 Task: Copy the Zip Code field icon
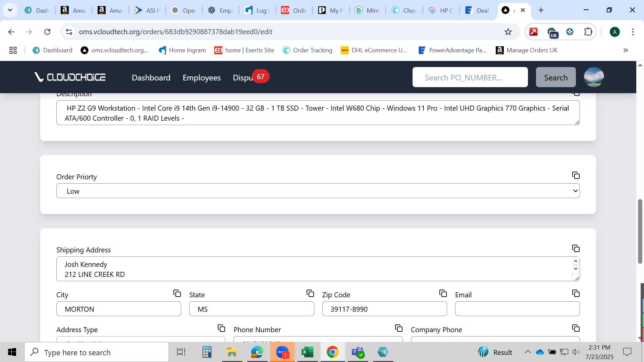click(443, 293)
